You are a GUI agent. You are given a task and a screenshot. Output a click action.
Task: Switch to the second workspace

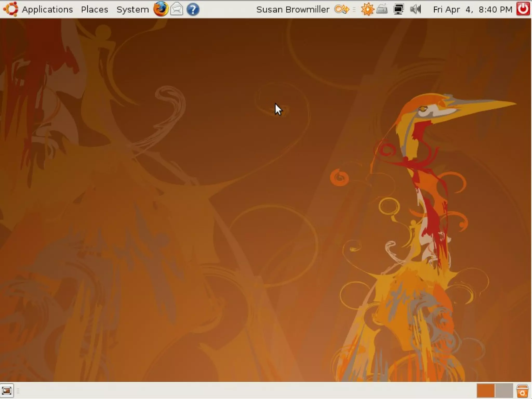point(504,390)
